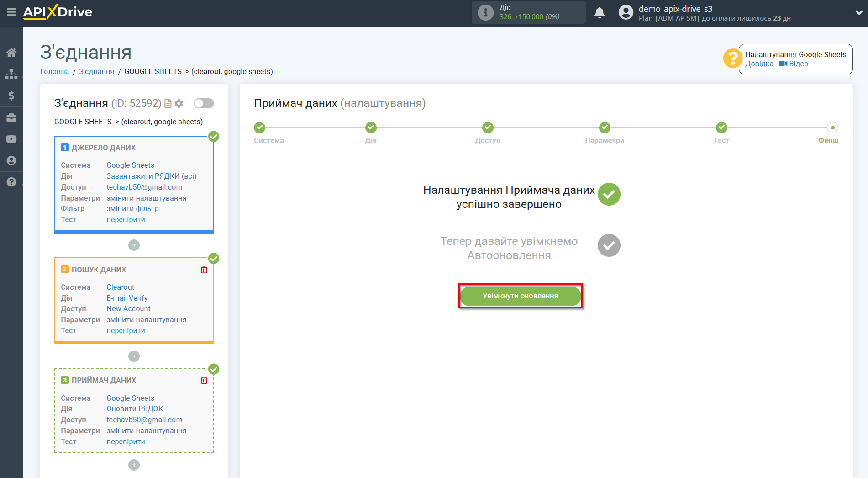Viewport: 868px width, 478px height.
Task: Delete the Пошук даних step via trash icon
Action: pyautogui.click(x=204, y=270)
